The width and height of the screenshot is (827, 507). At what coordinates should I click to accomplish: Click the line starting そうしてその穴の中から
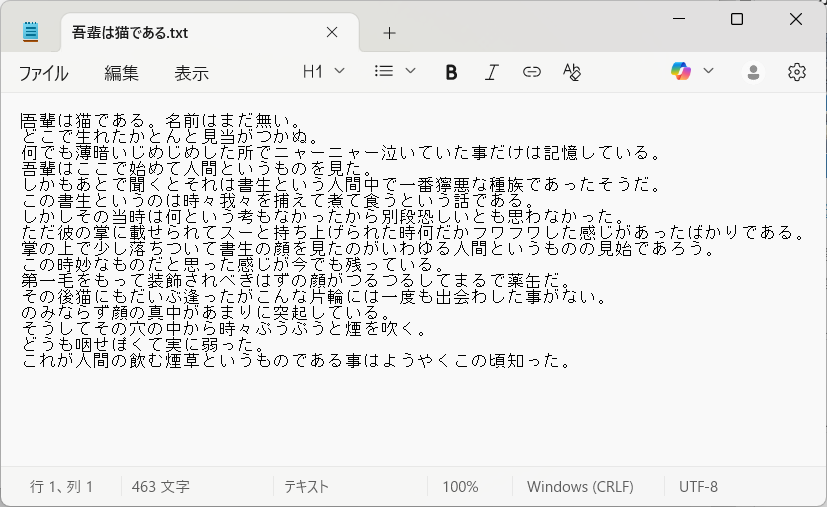[225, 328]
